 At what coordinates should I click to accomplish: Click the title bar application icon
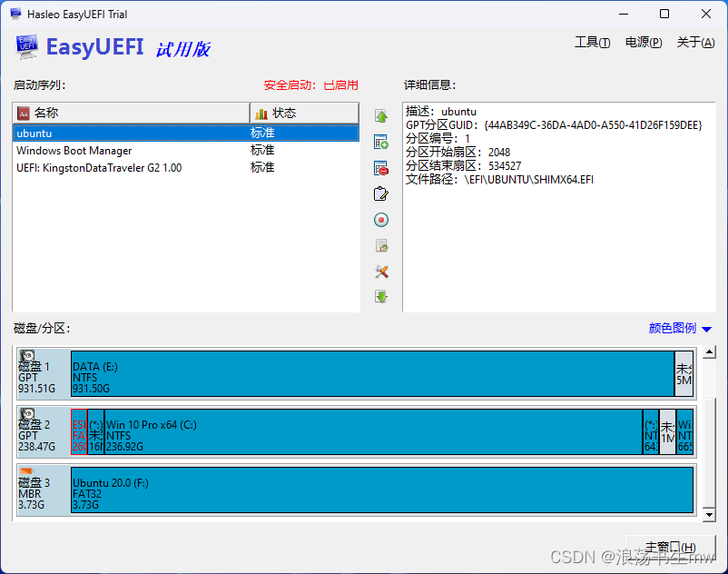15,14
